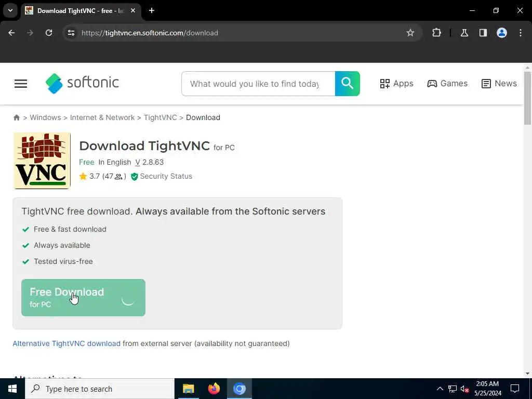Switch to Chrome in taskbar
The width and height of the screenshot is (532, 399).
[x=239, y=389]
